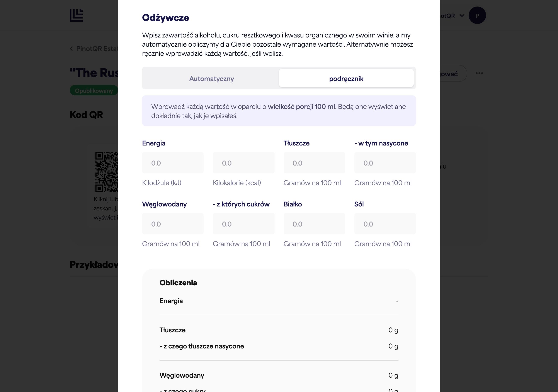Click the Obliczenia section title

tap(178, 282)
